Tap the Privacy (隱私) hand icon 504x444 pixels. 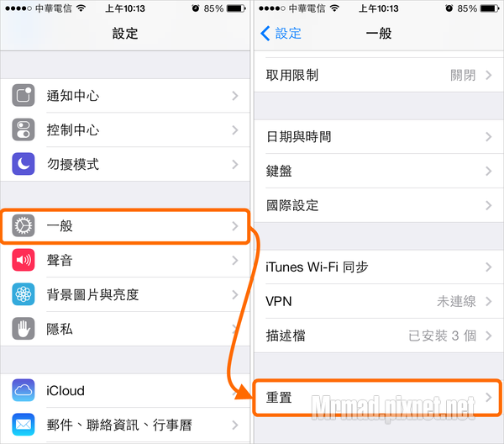pos(24,329)
